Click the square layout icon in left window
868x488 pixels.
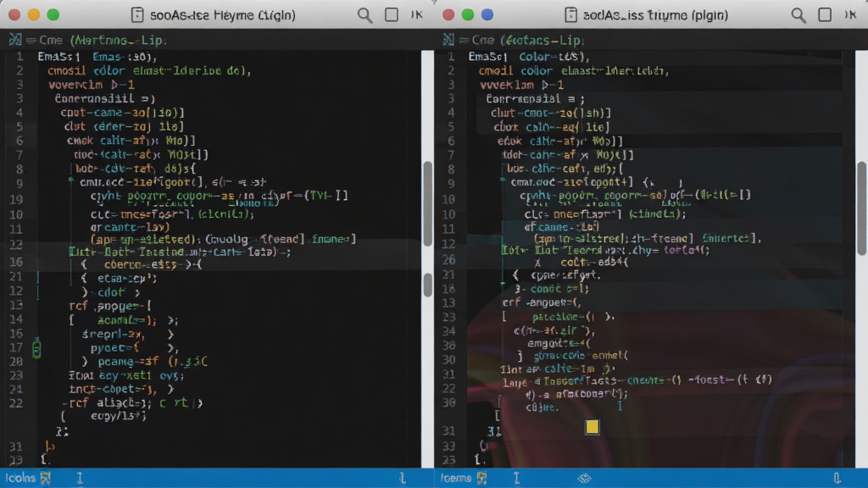coord(392,14)
